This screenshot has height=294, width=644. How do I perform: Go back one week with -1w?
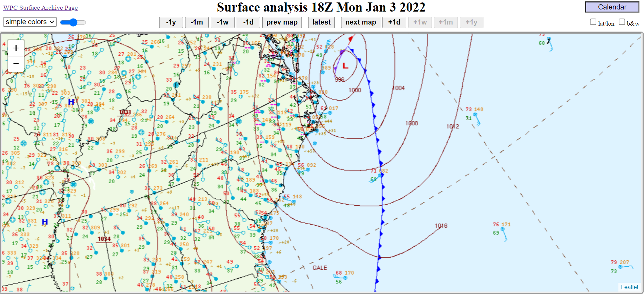tap(223, 22)
